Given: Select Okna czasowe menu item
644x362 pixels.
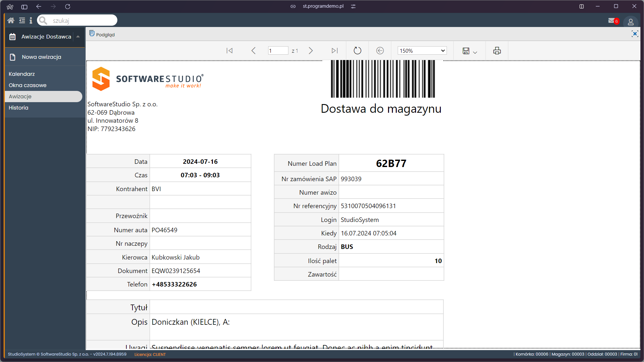Looking at the screenshot, I should coord(28,85).
